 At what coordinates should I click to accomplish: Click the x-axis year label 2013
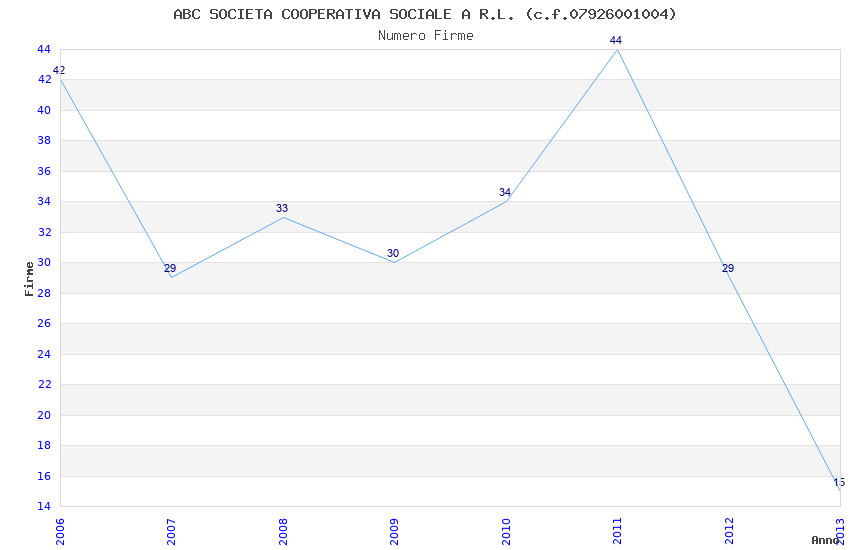(840, 531)
